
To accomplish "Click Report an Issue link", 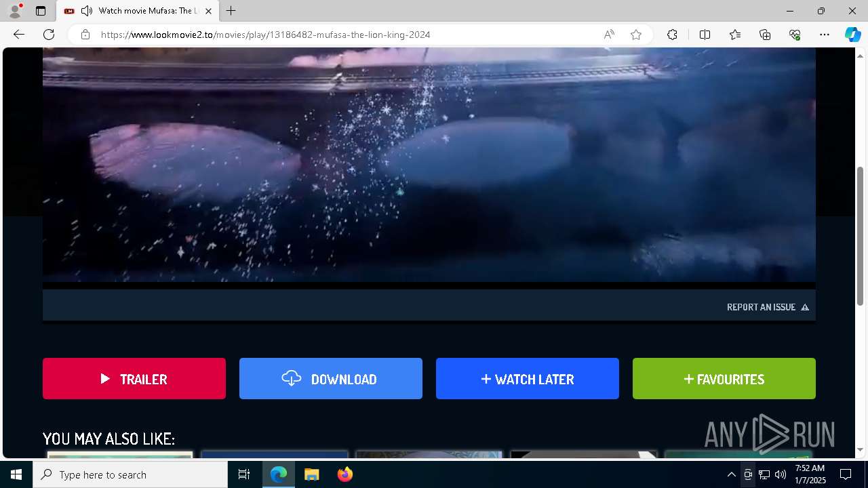I will tap(768, 307).
